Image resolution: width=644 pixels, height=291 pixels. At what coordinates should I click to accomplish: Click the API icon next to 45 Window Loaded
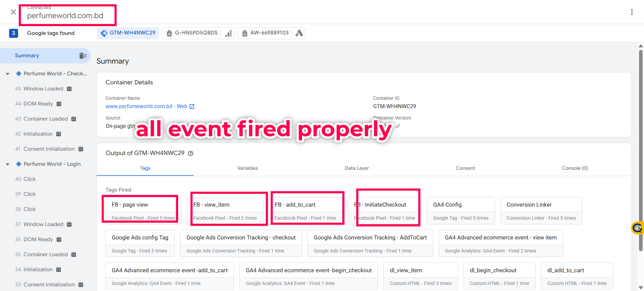click(69, 89)
